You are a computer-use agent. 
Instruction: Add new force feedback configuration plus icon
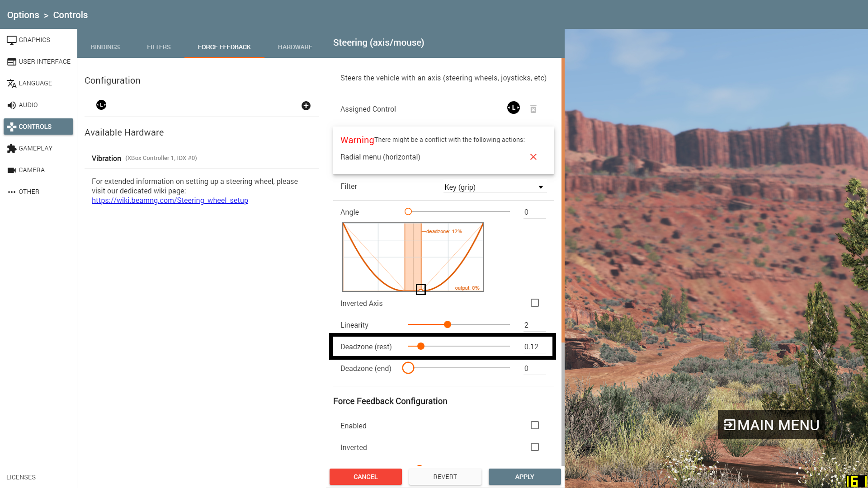(306, 106)
